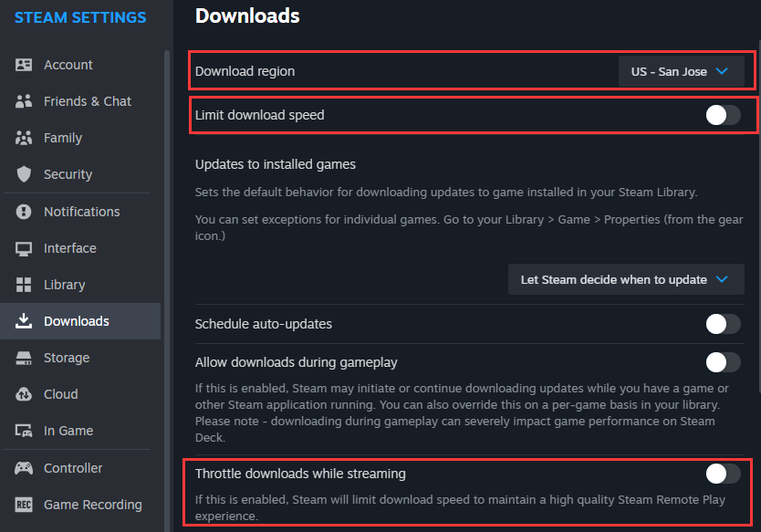
Task: Click the Downloads page heading
Action: click(246, 16)
